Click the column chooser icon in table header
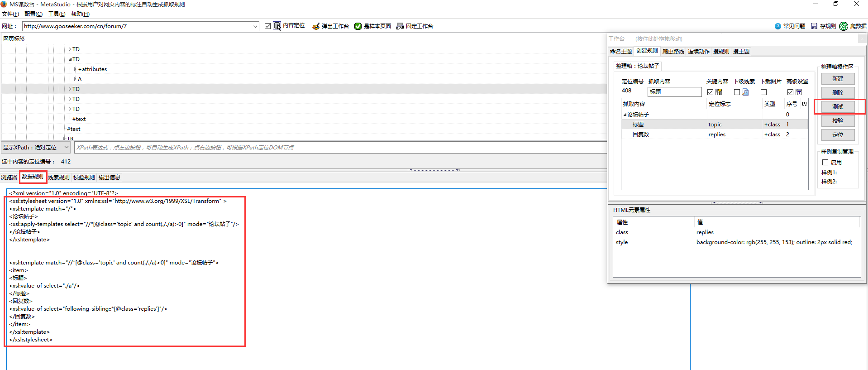The image size is (868, 370). (804, 104)
